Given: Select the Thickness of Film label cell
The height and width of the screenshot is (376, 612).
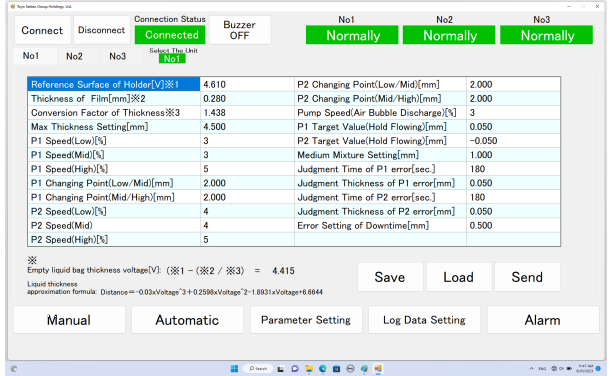Looking at the screenshot, I should coord(114,98).
